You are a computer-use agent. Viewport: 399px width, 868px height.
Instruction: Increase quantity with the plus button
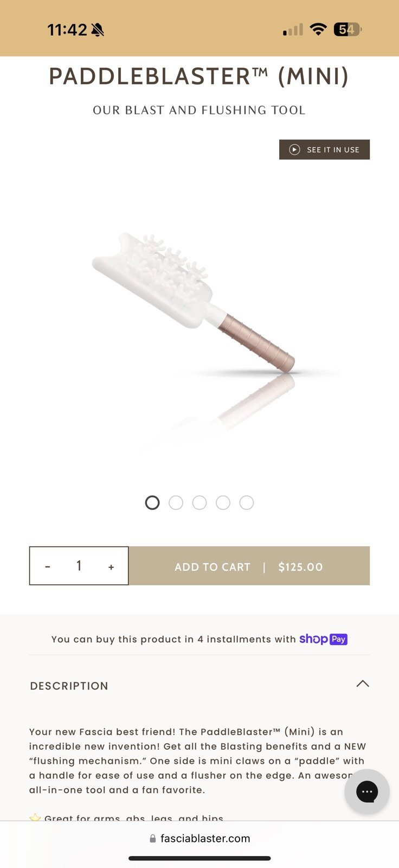(x=111, y=567)
